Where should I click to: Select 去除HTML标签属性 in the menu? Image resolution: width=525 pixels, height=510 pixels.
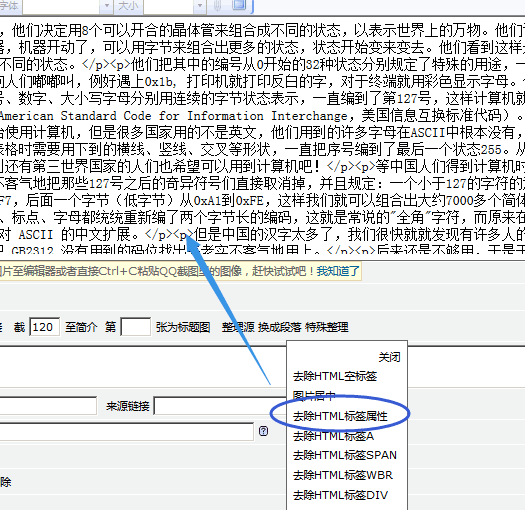pyautogui.click(x=340, y=416)
